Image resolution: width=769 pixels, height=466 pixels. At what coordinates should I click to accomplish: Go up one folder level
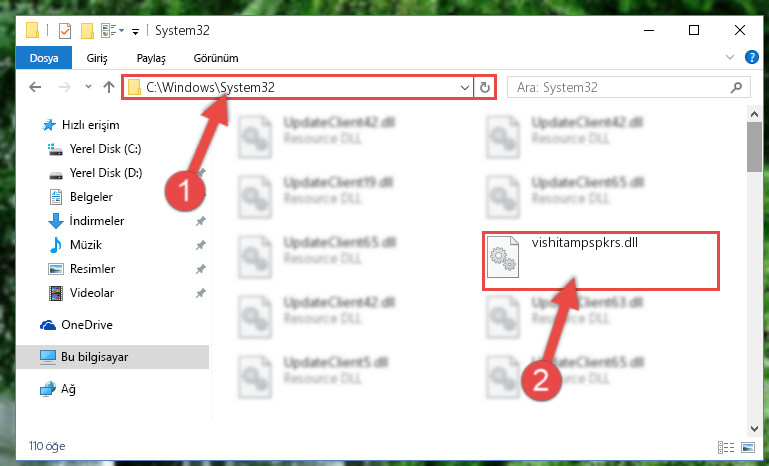(x=109, y=87)
